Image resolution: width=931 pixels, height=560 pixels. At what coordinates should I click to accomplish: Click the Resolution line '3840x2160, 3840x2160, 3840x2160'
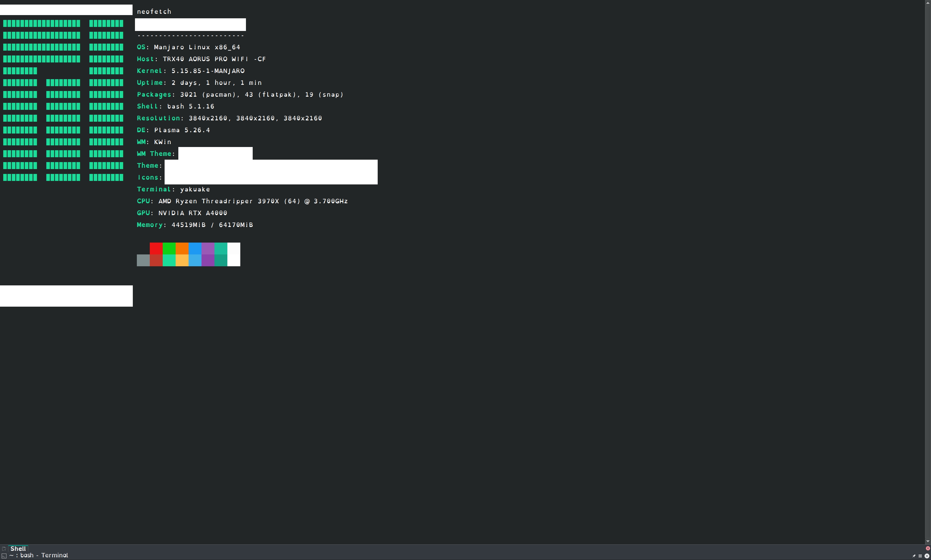click(229, 118)
